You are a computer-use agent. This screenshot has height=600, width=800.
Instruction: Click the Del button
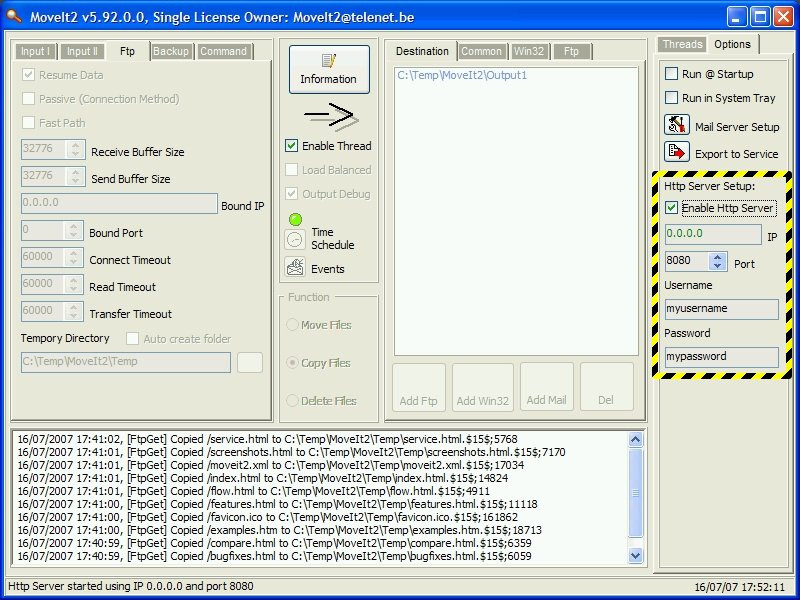[x=606, y=386]
